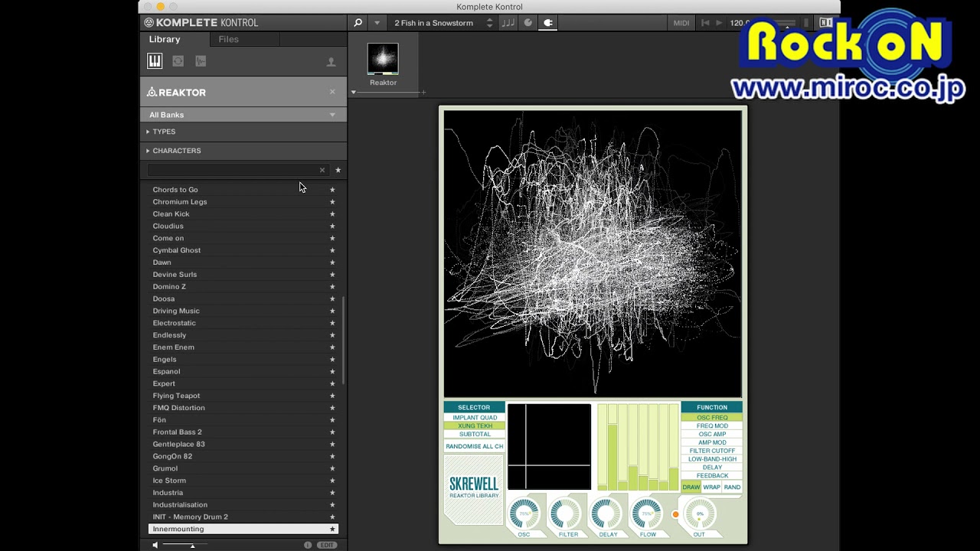Click the preset info icon at bottom

click(308, 545)
